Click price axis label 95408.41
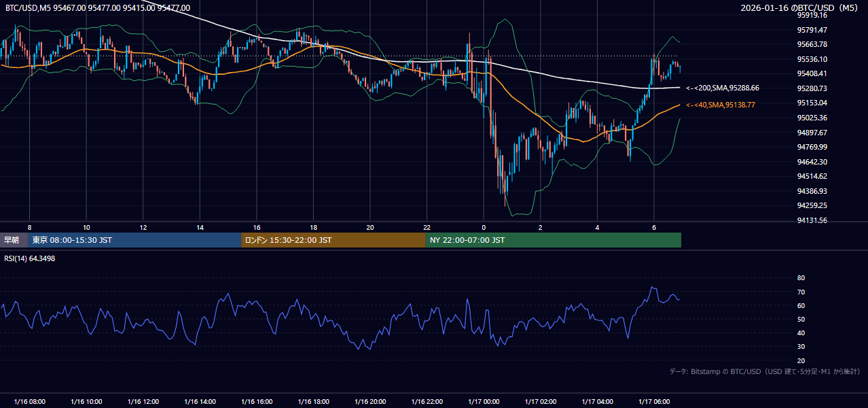Screen dimensions: 868x408 pyautogui.click(x=812, y=73)
